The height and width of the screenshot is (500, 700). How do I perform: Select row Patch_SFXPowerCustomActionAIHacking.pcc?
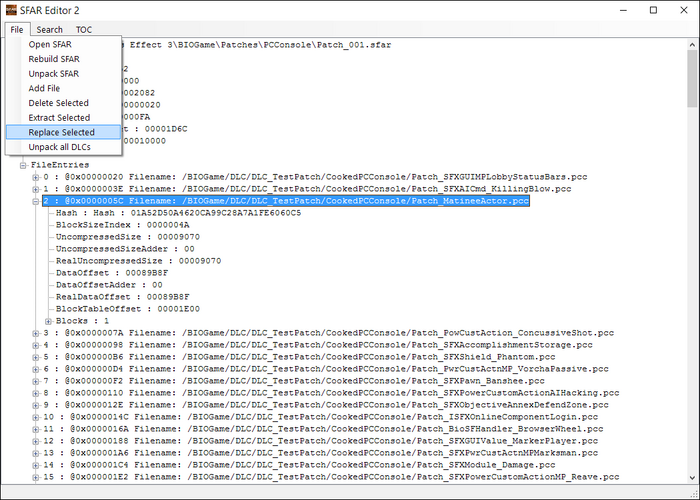pos(331,393)
